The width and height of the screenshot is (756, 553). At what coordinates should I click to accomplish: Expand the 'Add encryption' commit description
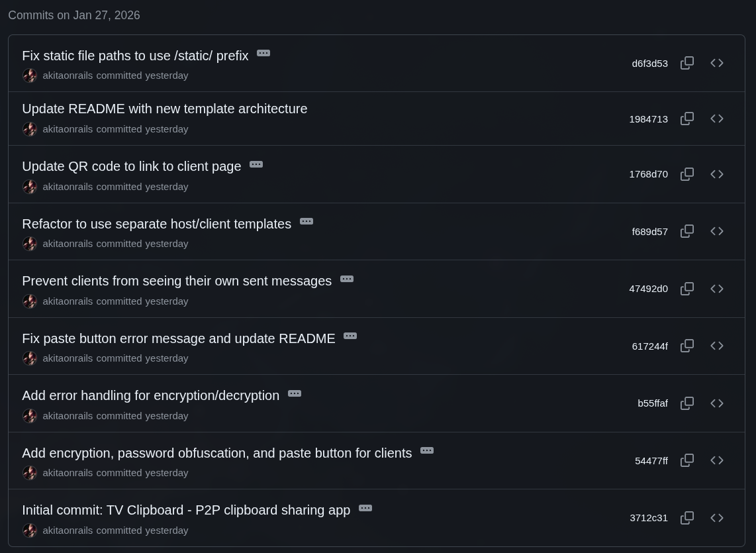[427, 450]
